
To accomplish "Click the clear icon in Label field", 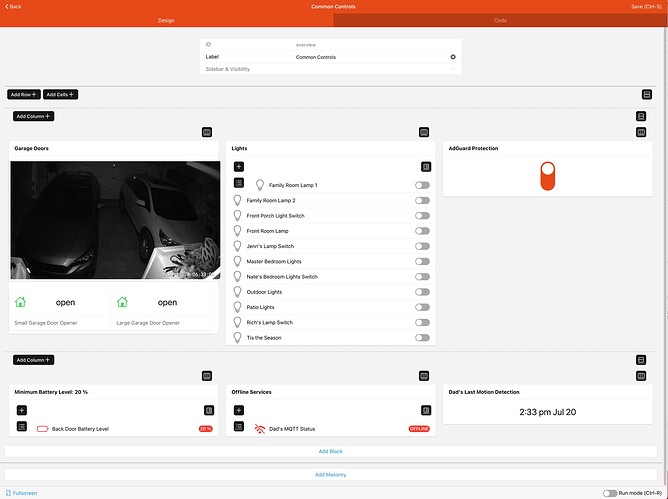I will [453, 57].
